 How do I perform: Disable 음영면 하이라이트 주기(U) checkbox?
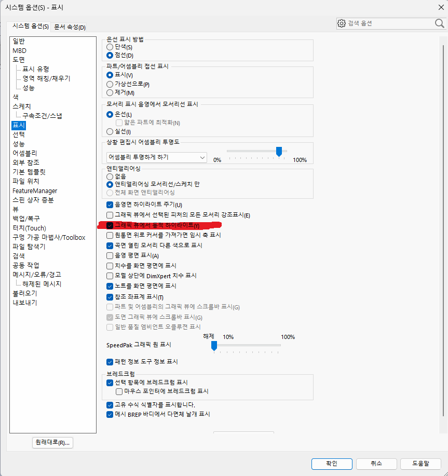(110, 205)
